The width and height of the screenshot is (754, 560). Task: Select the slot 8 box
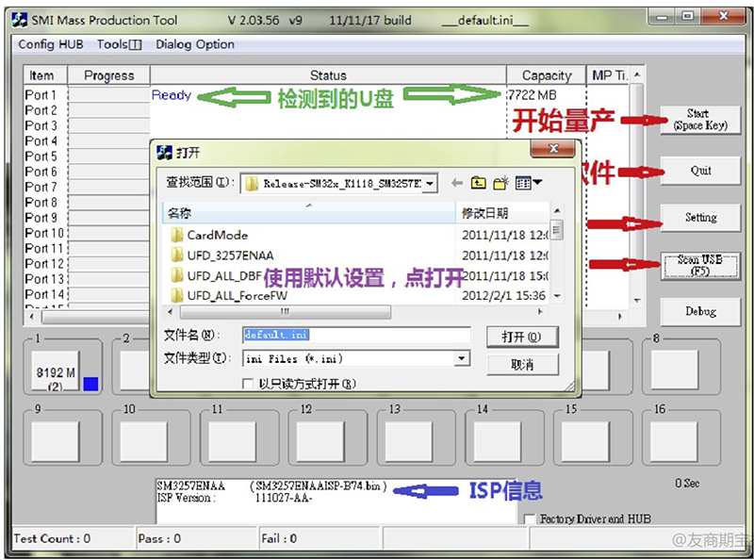click(674, 370)
